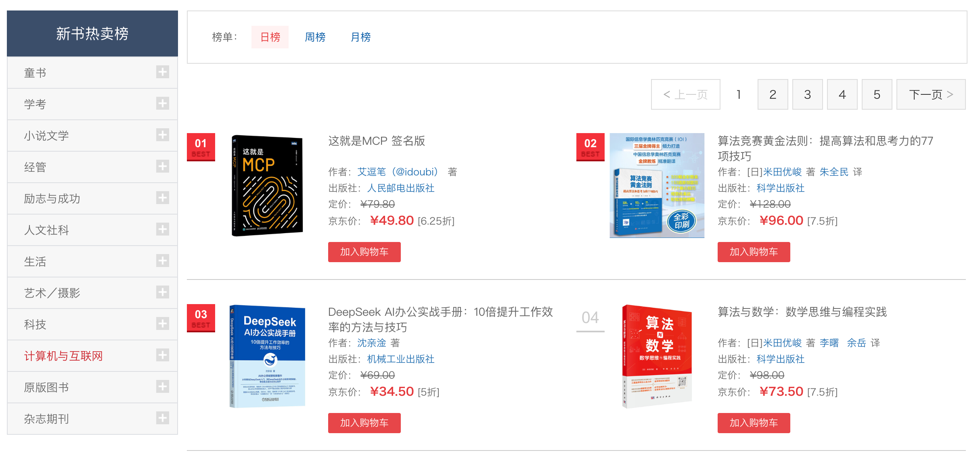Add 这就是MCP book to cart
Screen dimensions: 980x463
pyautogui.click(x=364, y=252)
